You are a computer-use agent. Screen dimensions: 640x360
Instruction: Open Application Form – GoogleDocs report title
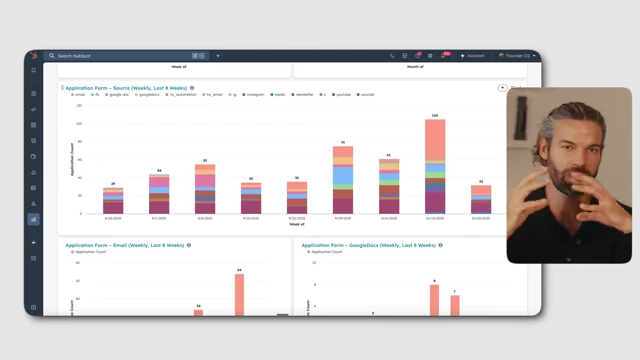pos(369,245)
